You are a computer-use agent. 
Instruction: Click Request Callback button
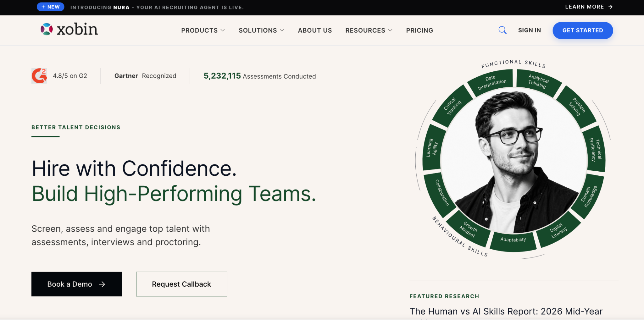pyautogui.click(x=181, y=284)
